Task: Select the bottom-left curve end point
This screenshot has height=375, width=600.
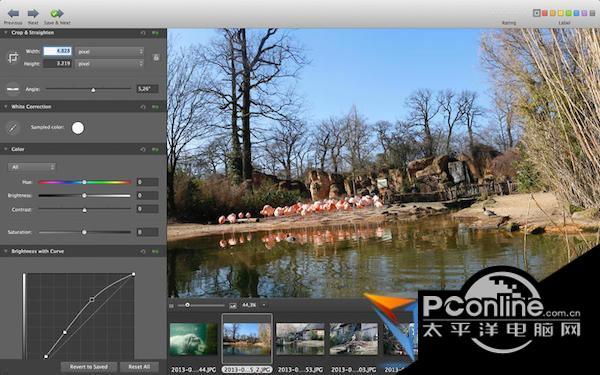Action: 46,357
